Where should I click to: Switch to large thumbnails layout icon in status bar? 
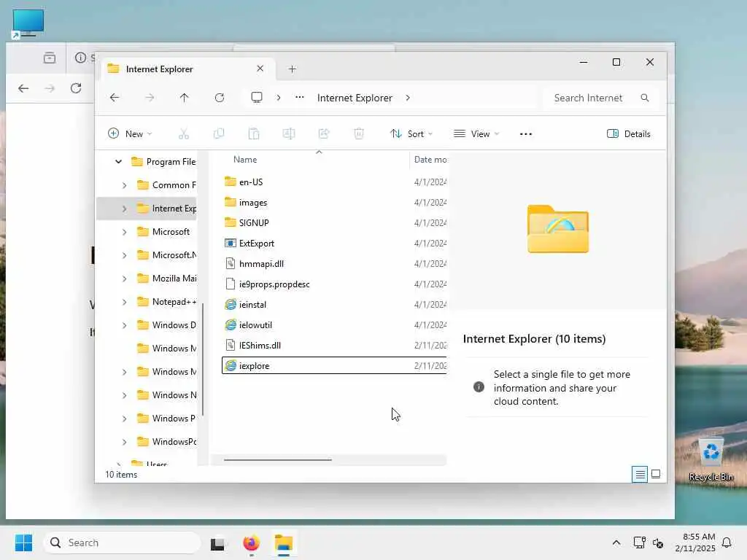656,474
